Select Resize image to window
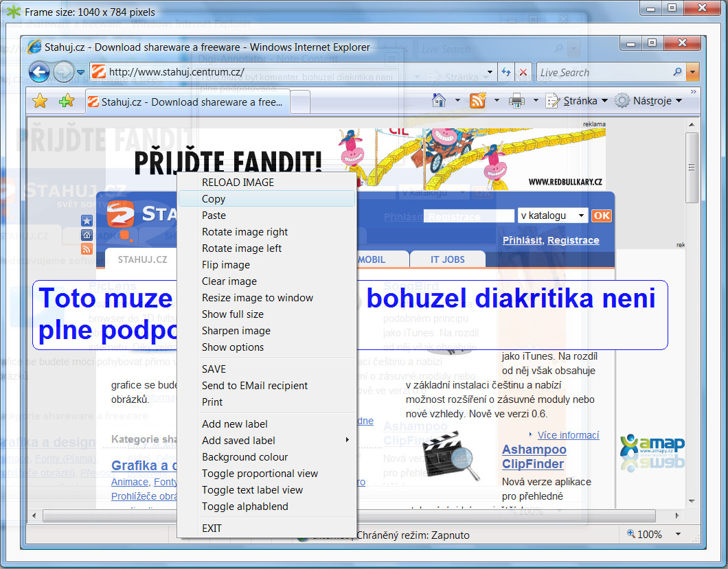 point(266,297)
